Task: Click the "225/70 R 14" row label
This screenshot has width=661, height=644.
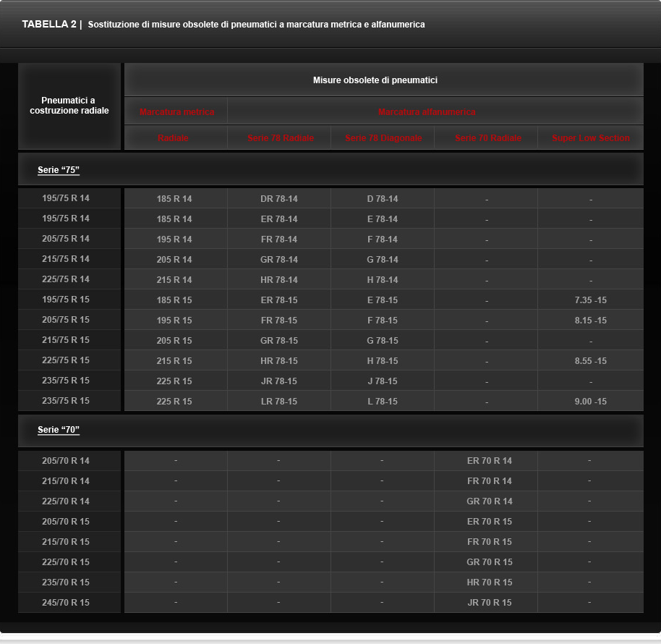Action: pyautogui.click(x=66, y=501)
